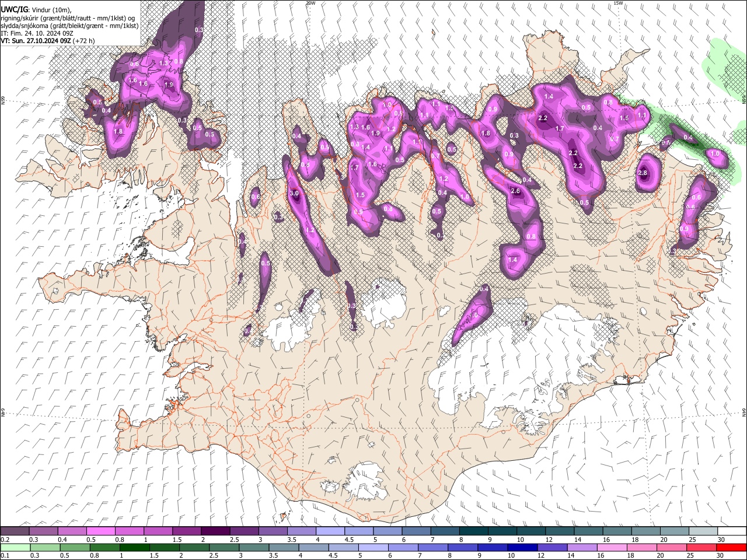Click the '12' label in upper legend row
Viewport: 747px width, 560px height.
pyautogui.click(x=549, y=540)
